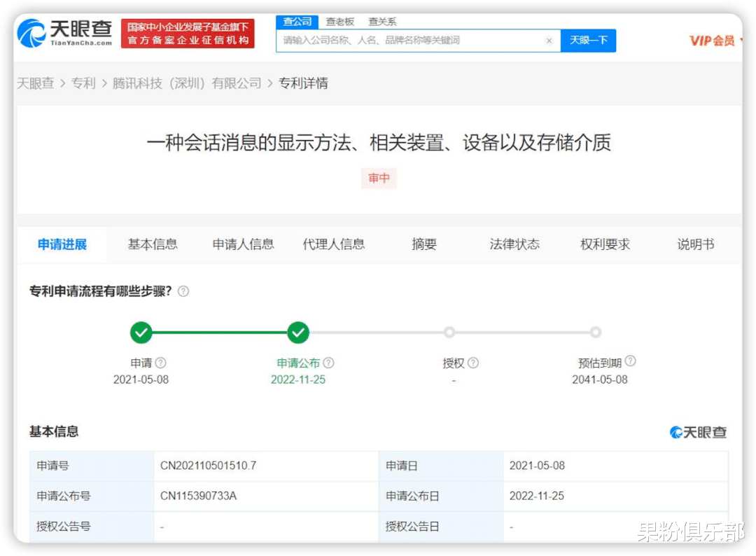
Task: Open the 法律状态 section tab
Action: [x=514, y=244]
